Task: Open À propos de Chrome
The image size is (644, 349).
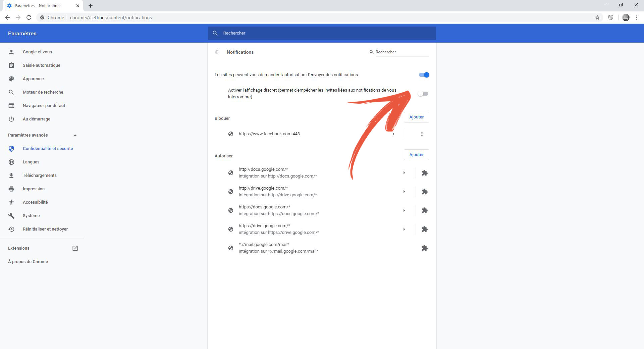Action: point(28,262)
